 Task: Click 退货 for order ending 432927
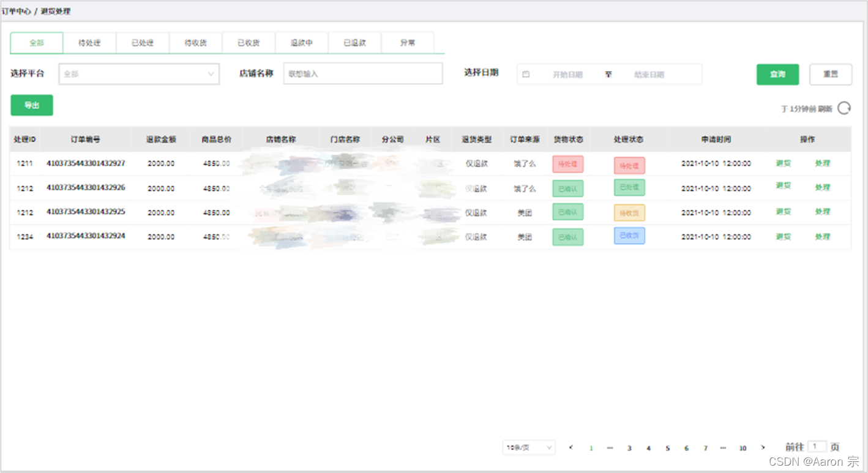click(784, 163)
